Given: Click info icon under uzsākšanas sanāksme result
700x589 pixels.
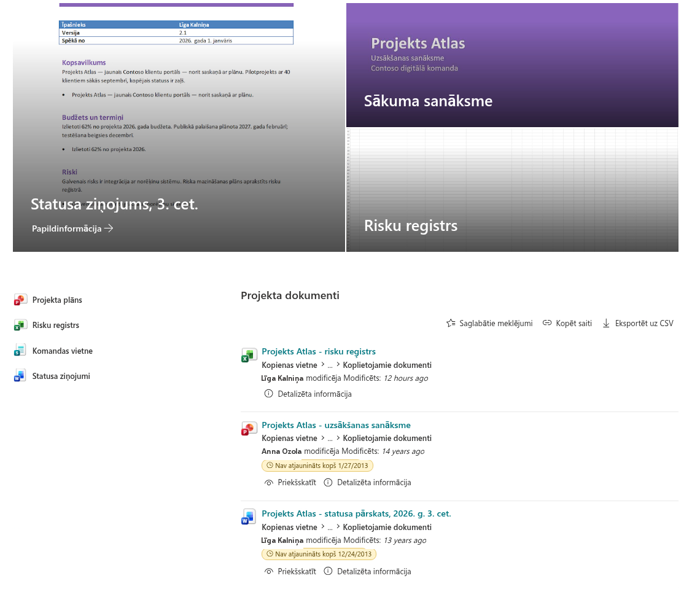Looking at the screenshot, I should (x=328, y=482).
